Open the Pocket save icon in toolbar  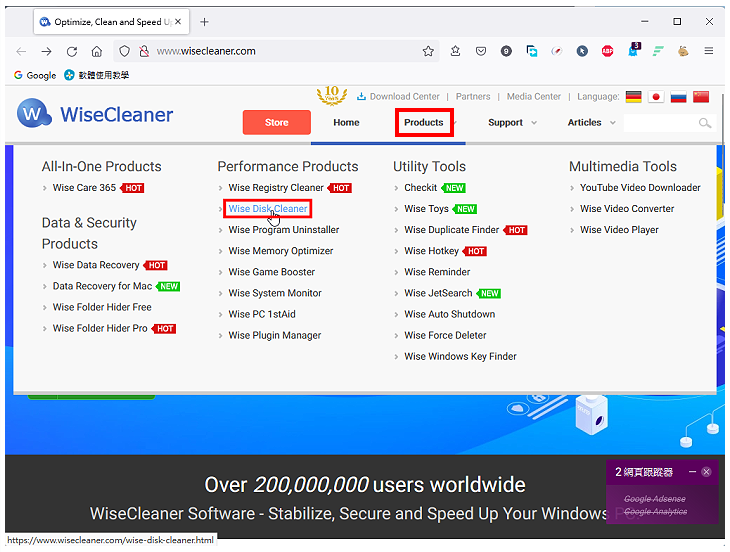click(x=481, y=51)
